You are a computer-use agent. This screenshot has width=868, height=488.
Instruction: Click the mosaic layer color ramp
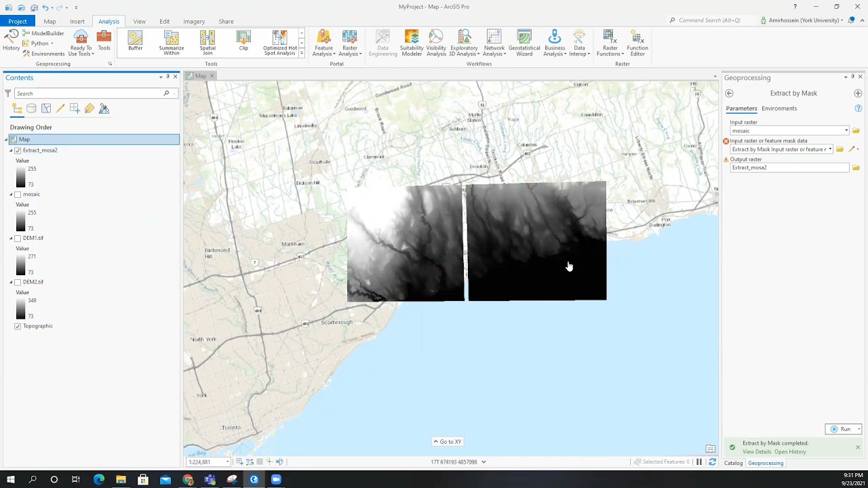(x=20, y=220)
